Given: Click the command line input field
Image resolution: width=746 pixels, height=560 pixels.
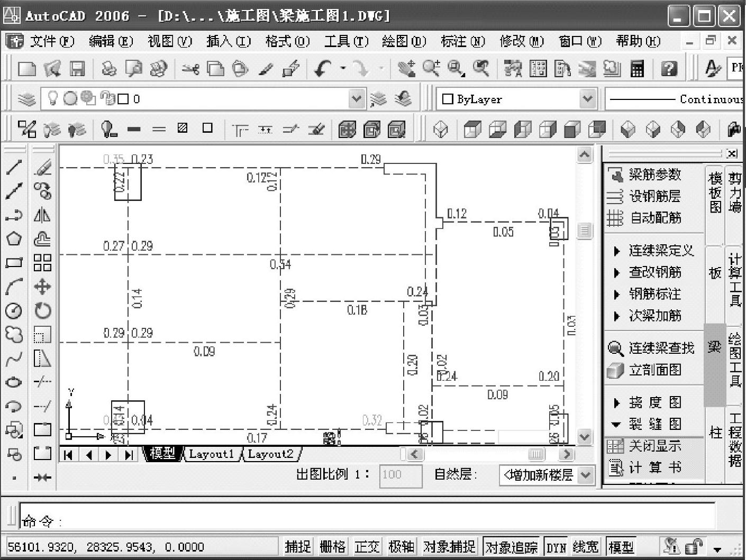Looking at the screenshot, I should pos(367,516).
